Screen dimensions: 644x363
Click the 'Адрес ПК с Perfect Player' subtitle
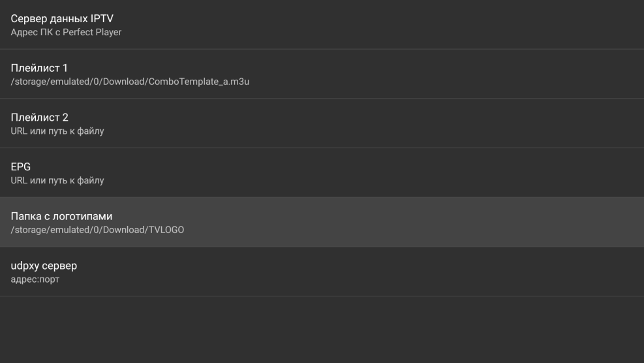(66, 32)
